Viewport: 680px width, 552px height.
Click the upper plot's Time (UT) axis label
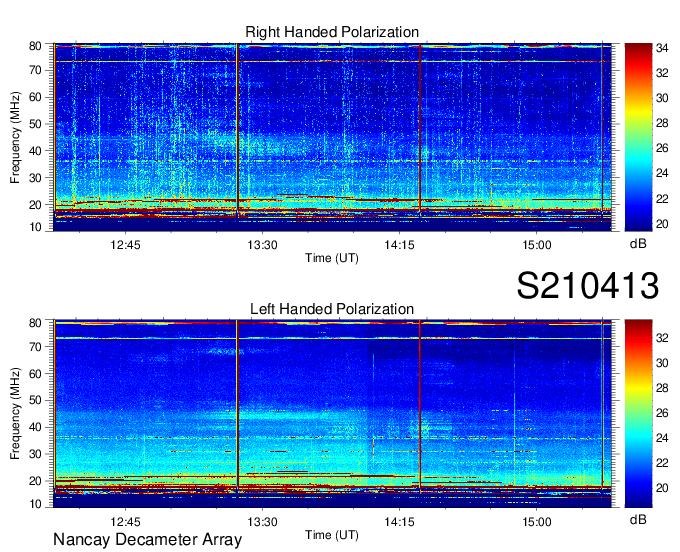(x=332, y=258)
